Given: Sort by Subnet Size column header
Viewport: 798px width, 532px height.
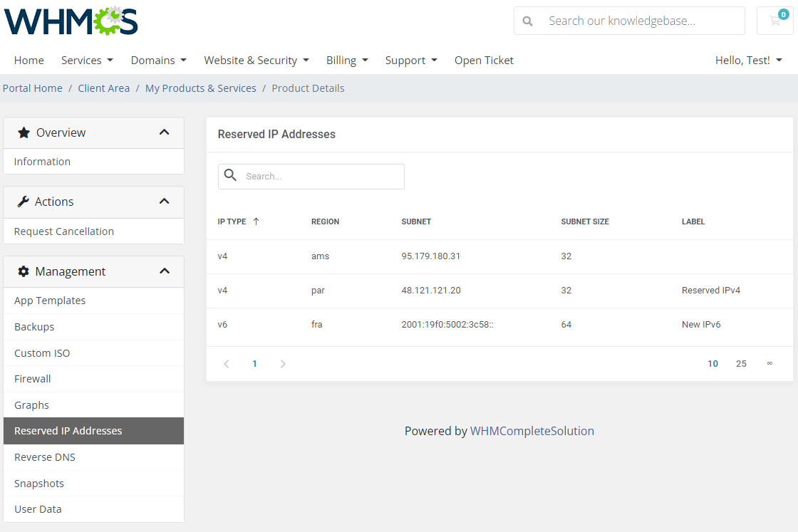Looking at the screenshot, I should 585,221.
